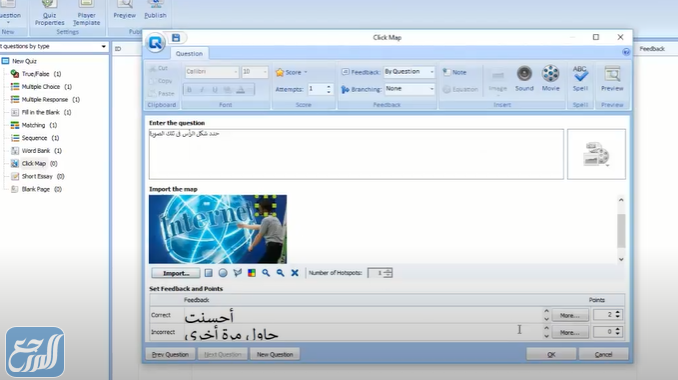Click the question media placeholder thumbnail
The width and height of the screenshot is (678, 380).
tap(596, 154)
